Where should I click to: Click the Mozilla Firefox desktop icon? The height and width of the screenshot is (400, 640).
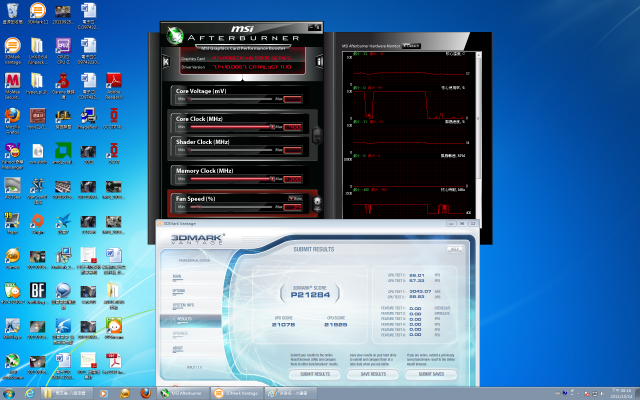tap(12, 121)
